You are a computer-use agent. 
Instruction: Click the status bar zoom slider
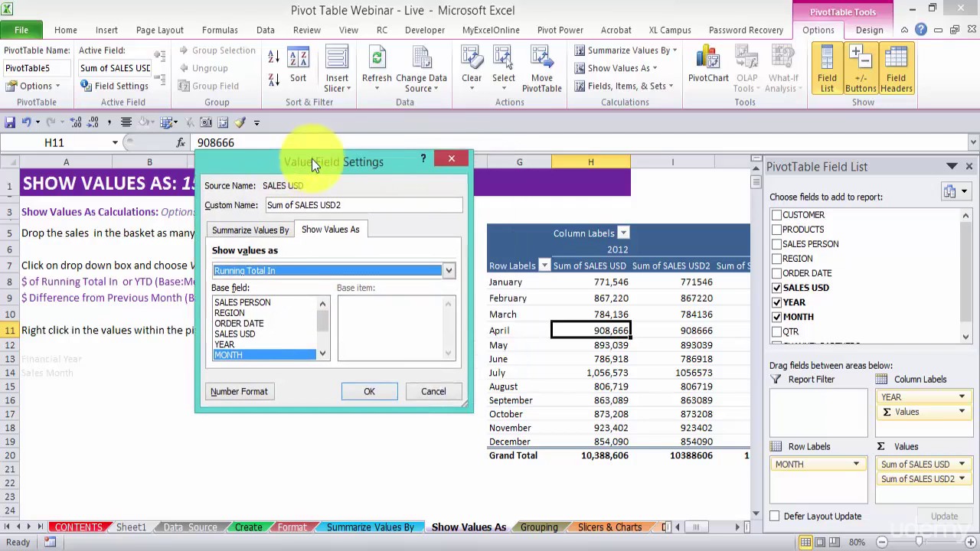919,542
